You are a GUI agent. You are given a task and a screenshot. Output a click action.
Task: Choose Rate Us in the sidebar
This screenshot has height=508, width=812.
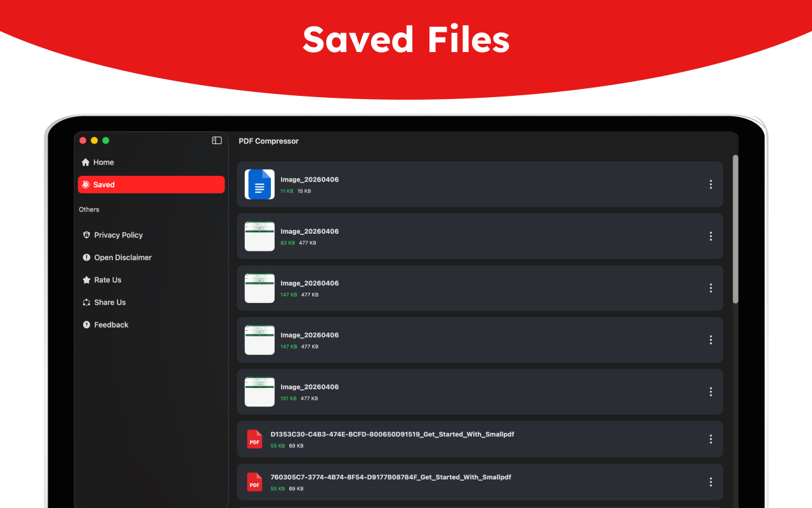coord(102,280)
